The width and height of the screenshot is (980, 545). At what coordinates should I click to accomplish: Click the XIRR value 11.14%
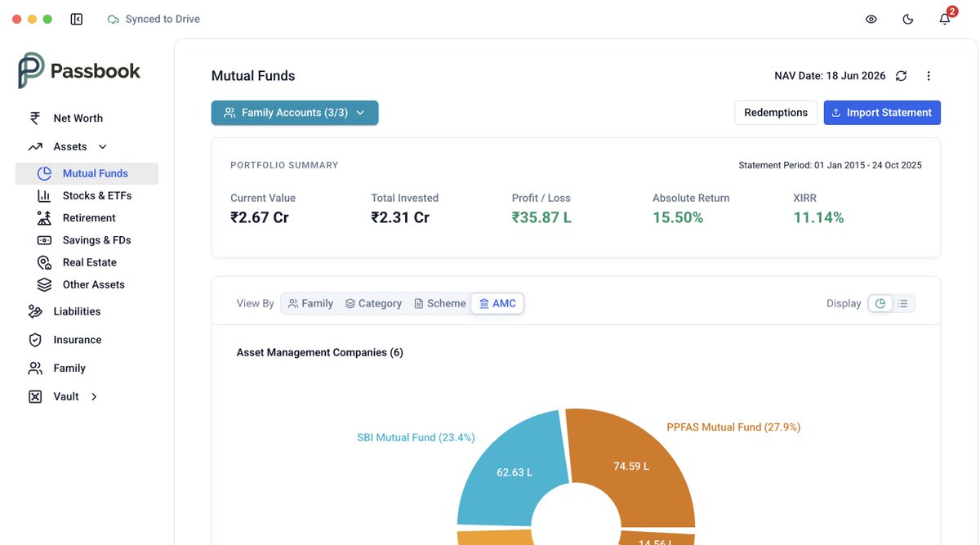tap(818, 217)
